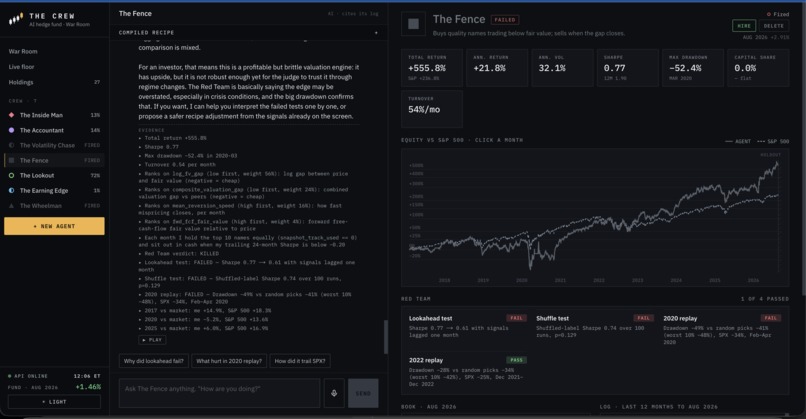Open the 2020 replay test card
The image size is (806, 419).
pos(722,330)
